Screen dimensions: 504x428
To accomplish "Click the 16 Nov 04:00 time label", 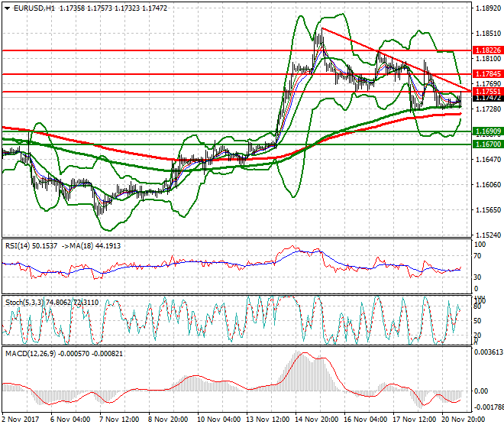I will tap(366, 420).
